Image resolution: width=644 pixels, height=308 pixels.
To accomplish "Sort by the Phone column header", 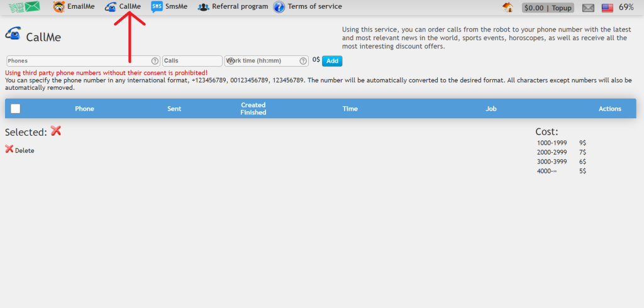I will pos(85,109).
